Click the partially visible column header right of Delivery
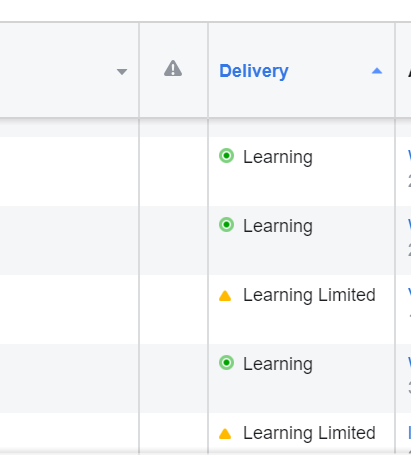Viewport: 411px width, 455px height. tap(403, 70)
